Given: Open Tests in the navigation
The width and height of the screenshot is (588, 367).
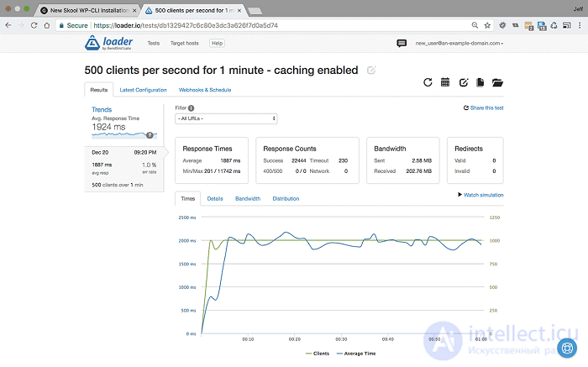Looking at the screenshot, I should click(154, 43).
